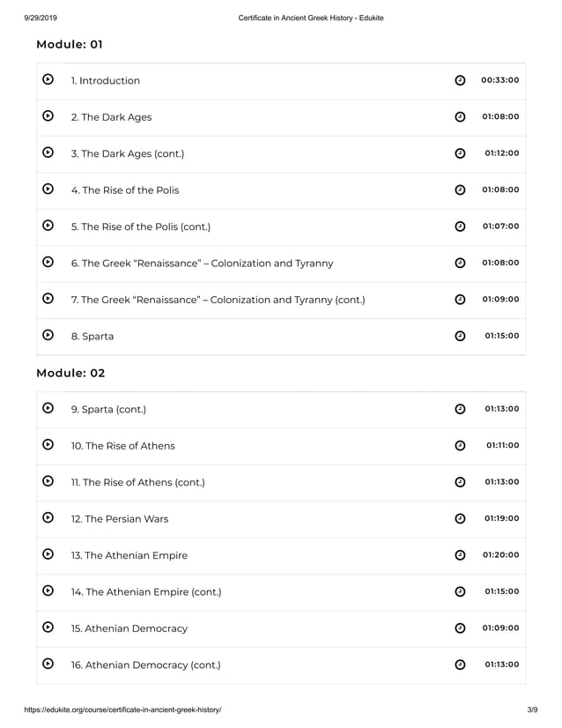Select lesson 11. The Rise of Athens (cont.)
The height and width of the screenshot is (728, 562).
tap(137, 482)
